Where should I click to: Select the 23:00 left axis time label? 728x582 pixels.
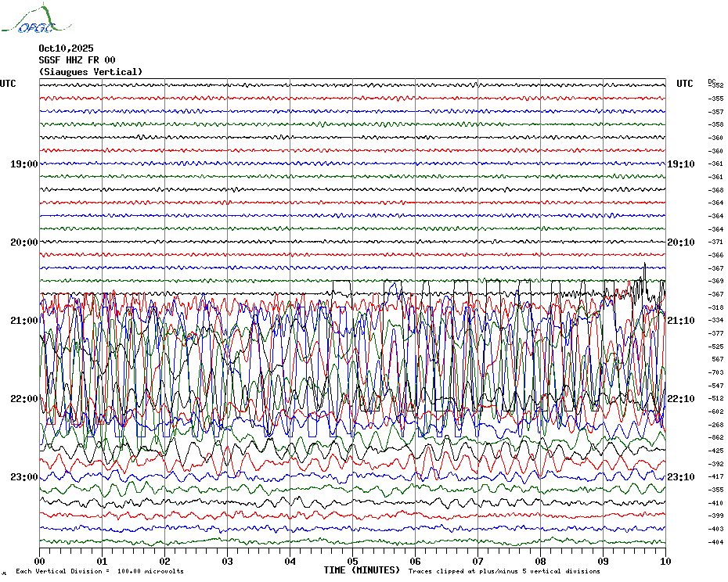coord(23,477)
